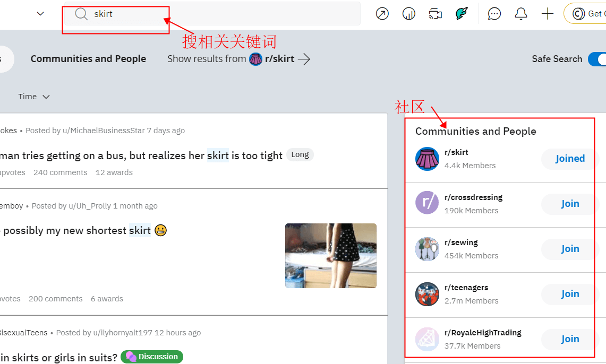Join the r/teenagers community
The width and height of the screenshot is (606, 364).
point(570,294)
